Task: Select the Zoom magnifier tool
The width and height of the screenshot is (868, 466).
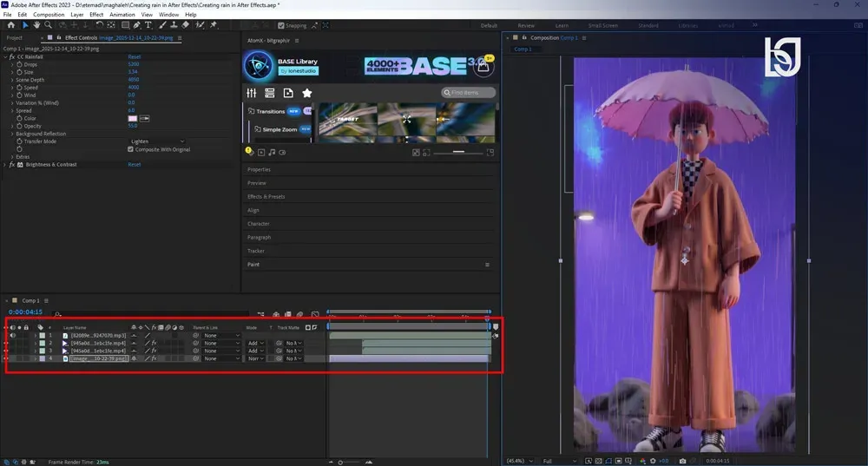Action: pos(48,25)
